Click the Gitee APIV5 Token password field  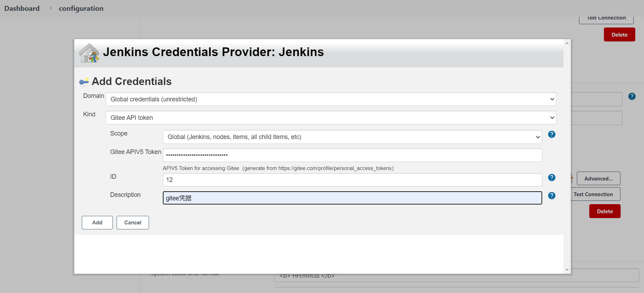point(352,155)
